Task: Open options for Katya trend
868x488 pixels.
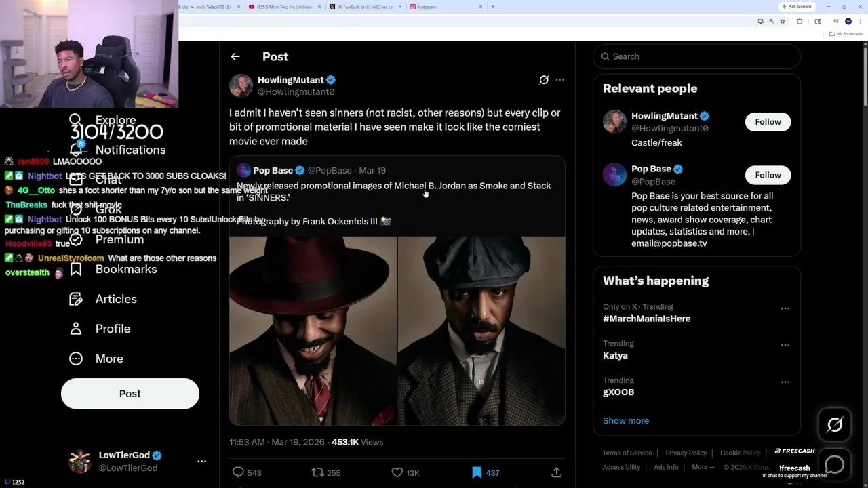Action: 785,345
